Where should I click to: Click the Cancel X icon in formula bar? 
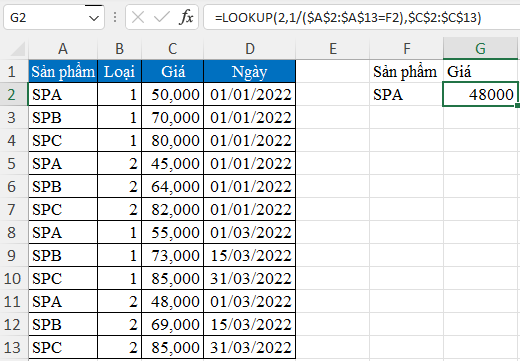coord(138,17)
